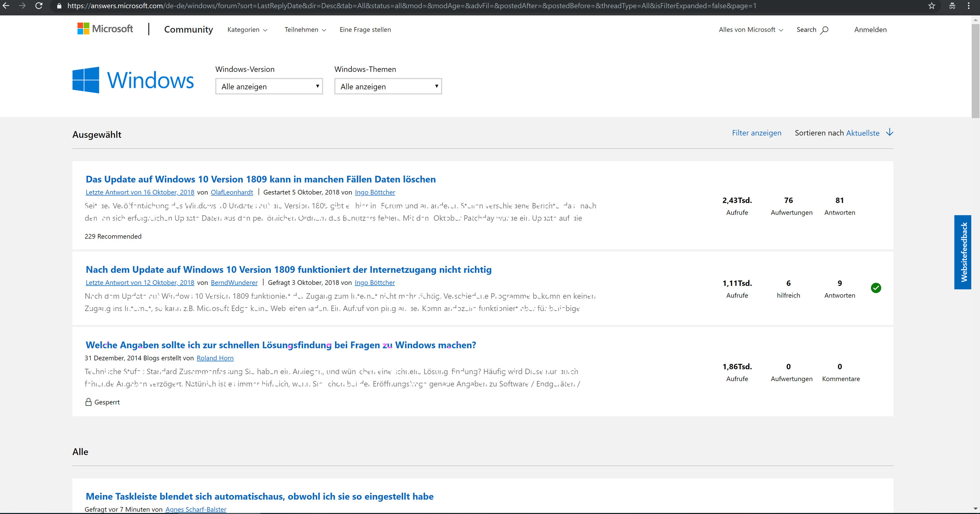This screenshot has width=980, height=514.
Task: Open BerndWunderer's profile
Action: tap(234, 283)
